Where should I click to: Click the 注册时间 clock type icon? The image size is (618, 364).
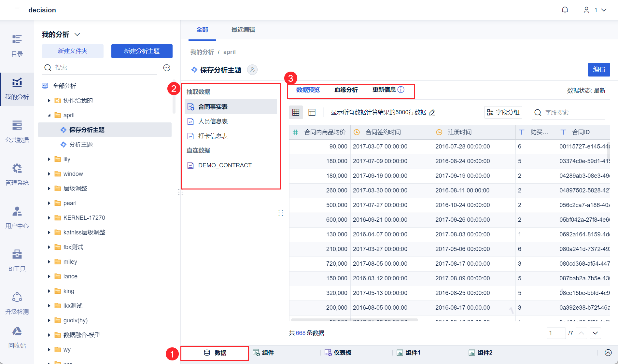[x=439, y=132]
